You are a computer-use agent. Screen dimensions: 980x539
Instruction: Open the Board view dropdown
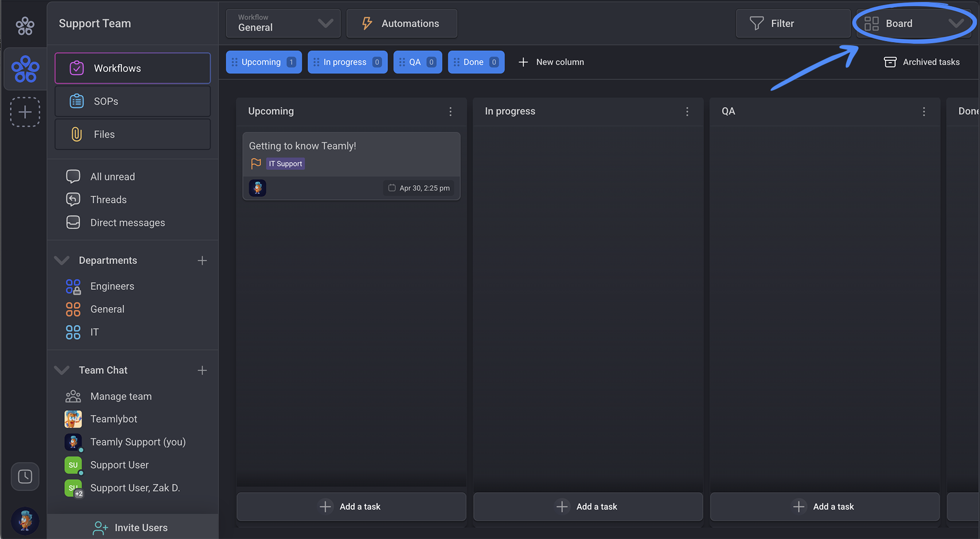point(914,23)
